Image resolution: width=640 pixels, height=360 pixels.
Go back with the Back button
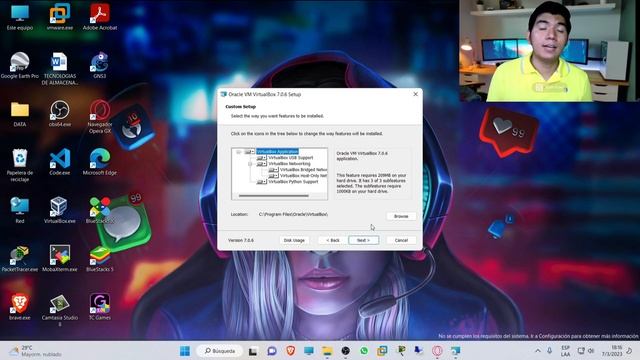[x=333, y=240]
